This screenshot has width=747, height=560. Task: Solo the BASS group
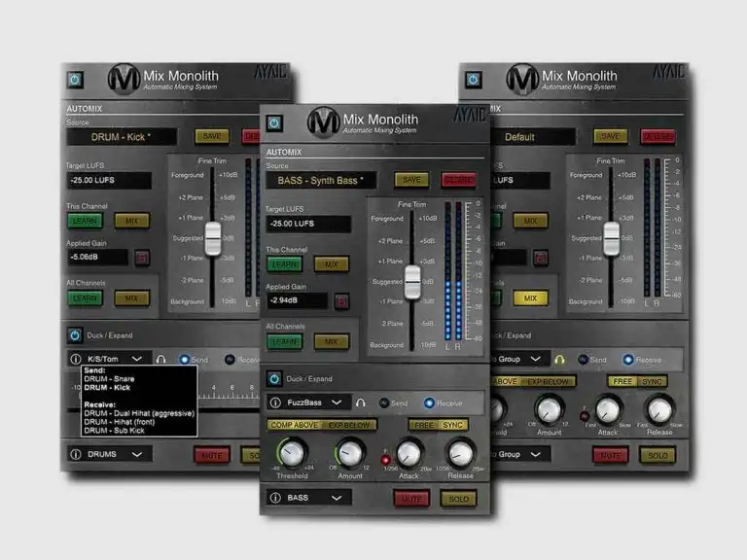459,499
